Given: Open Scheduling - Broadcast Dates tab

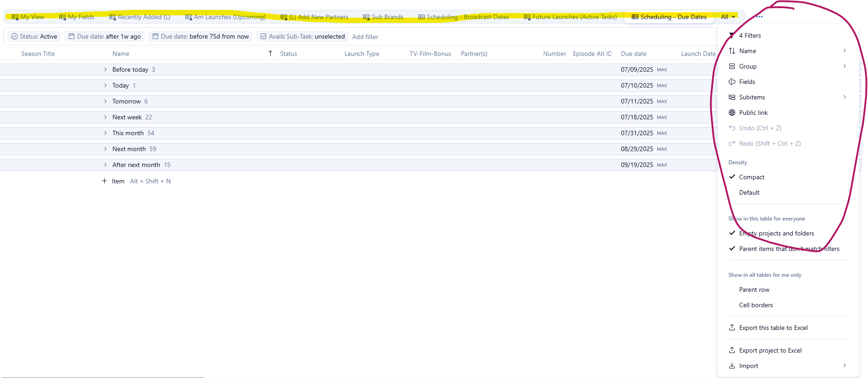Looking at the screenshot, I should pyautogui.click(x=463, y=17).
